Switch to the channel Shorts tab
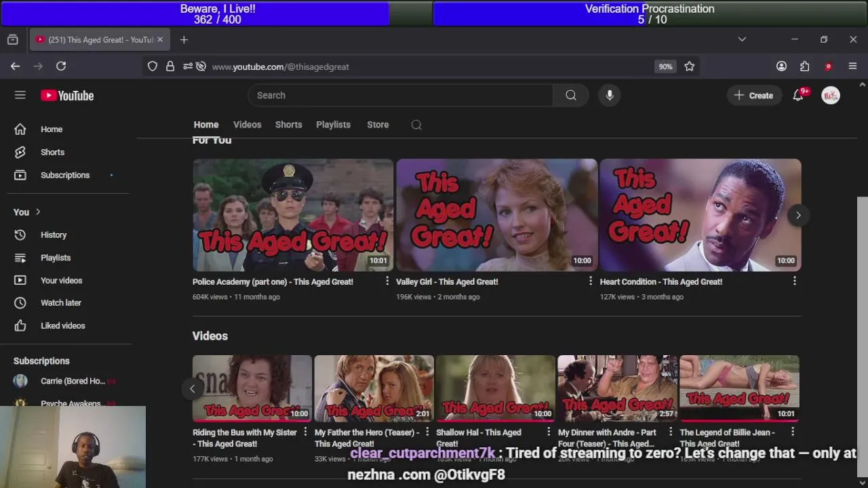This screenshot has width=868, height=488. [289, 125]
